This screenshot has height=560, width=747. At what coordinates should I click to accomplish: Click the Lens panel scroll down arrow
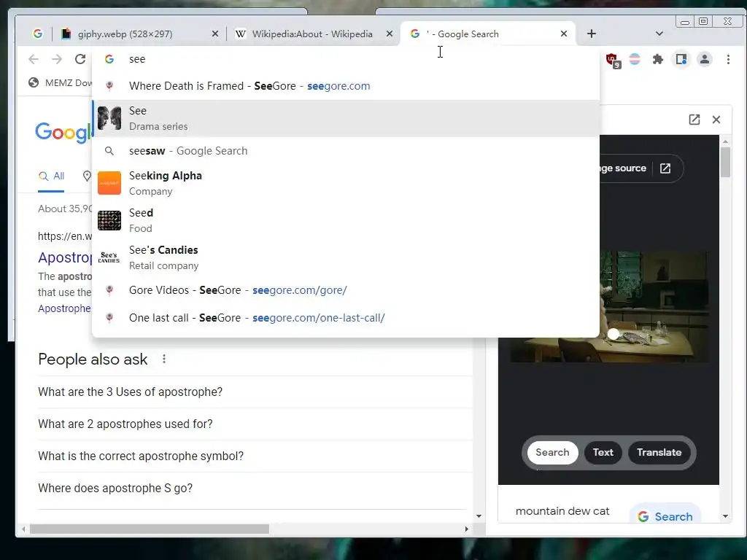pos(725,516)
